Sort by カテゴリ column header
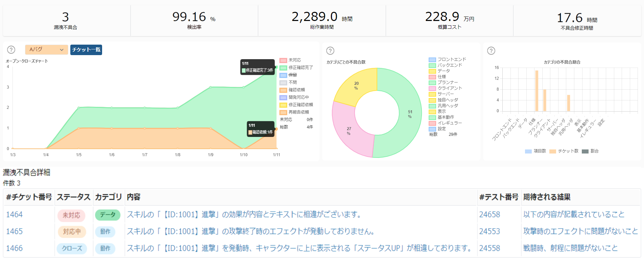 coord(109,197)
